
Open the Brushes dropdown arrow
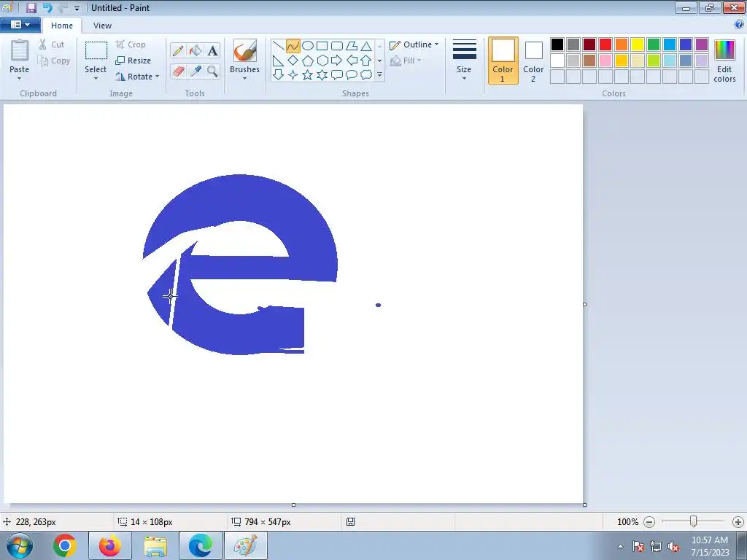[x=245, y=79]
